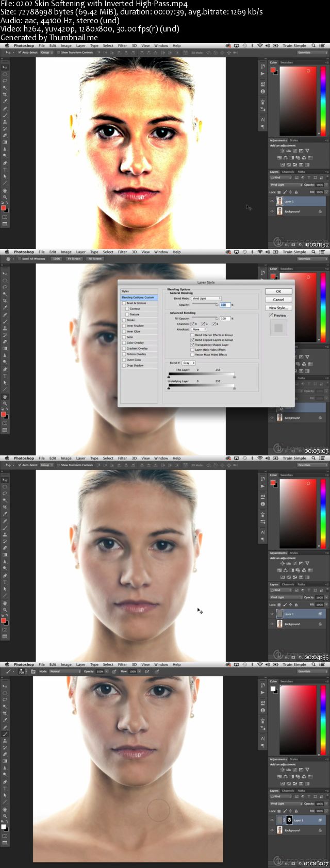Check the Scroll All Windows option
The image size is (330, 868).
20,258
